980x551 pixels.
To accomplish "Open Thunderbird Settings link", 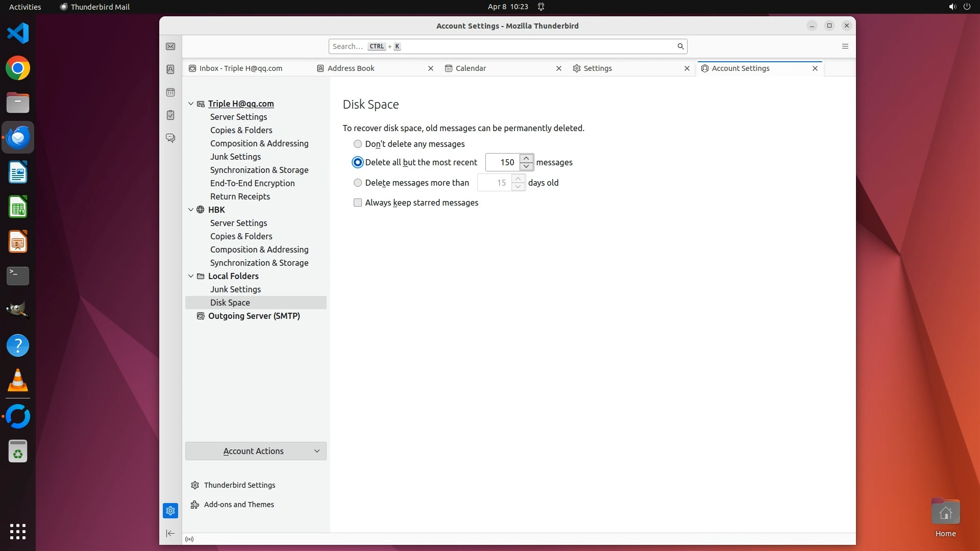I will tap(239, 485).
